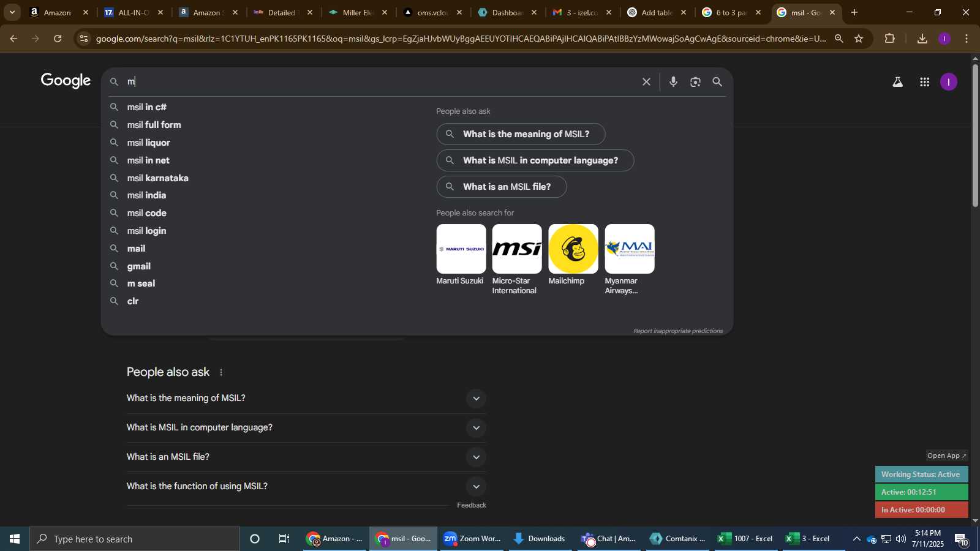This screenshot has width=980, height=551.
Task: Open the Chrome profile avatar in the toolbar
Action: (x=944, y=39)
